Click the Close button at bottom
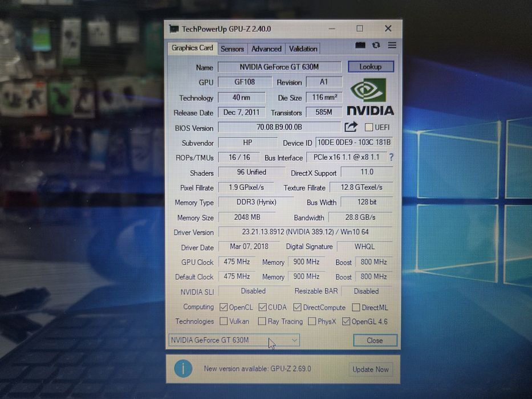 (x=375, y=340)
